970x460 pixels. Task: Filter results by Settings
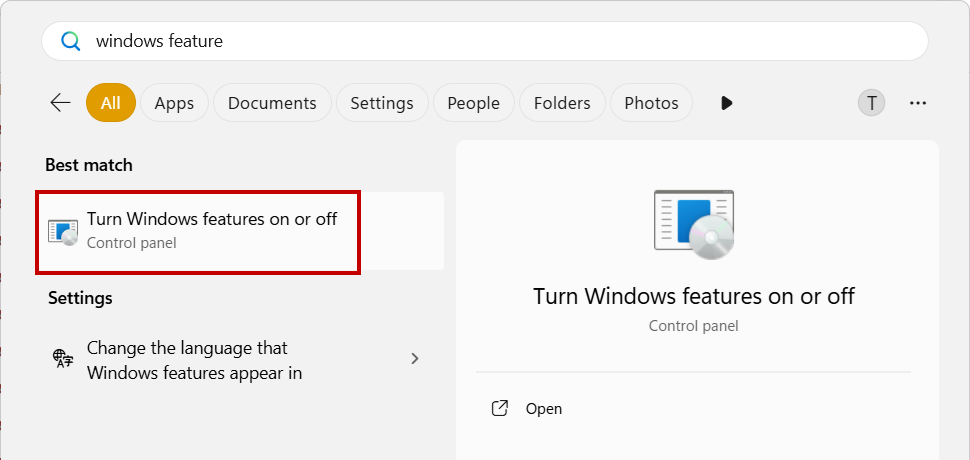pos(382,103)
